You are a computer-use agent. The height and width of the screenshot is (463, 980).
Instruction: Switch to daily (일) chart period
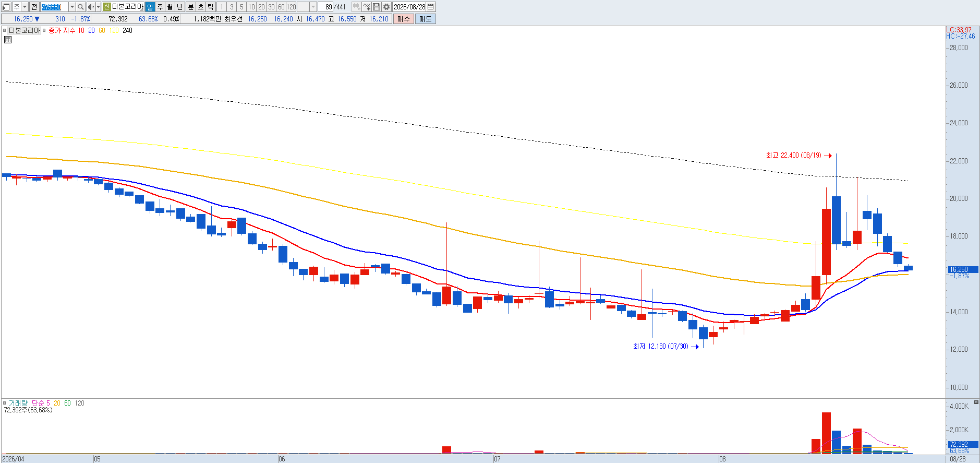tap(150, 7)
